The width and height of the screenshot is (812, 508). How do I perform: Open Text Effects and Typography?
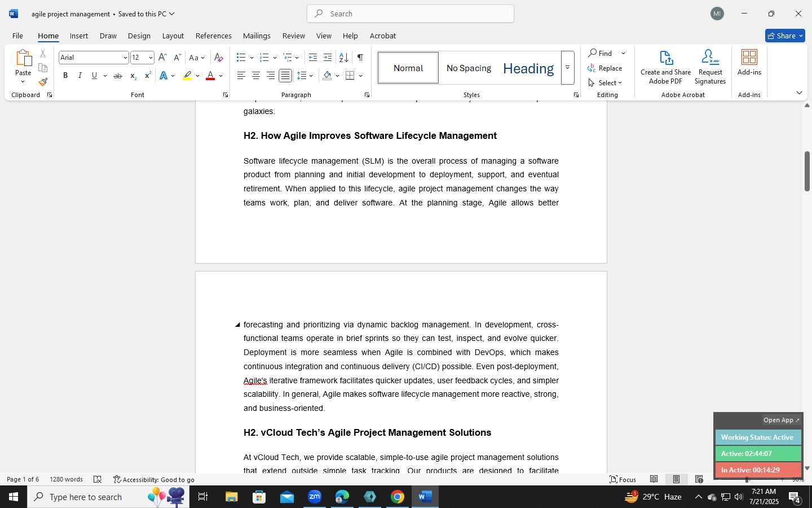click(x=164, y=76)
